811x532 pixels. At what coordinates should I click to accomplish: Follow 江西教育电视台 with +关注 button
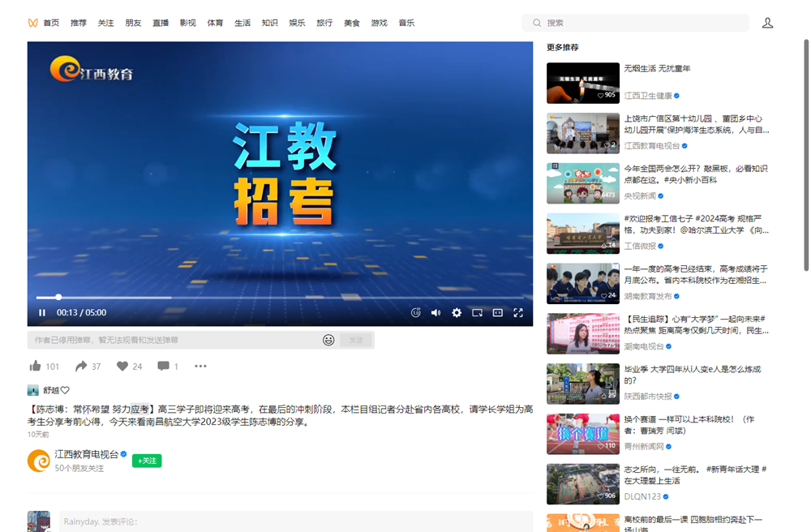click(147, 460)
